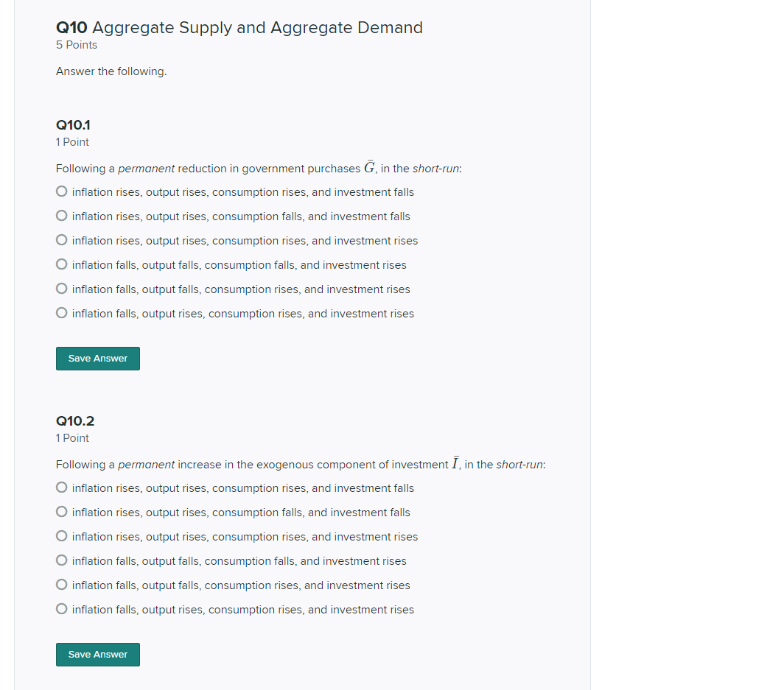The width and height of the screenshot is (784, 690).
Task: Select "inflation rises, output rises, consumption falls, and investment falls" for Q10.1
Action: (x=62, y=215)
